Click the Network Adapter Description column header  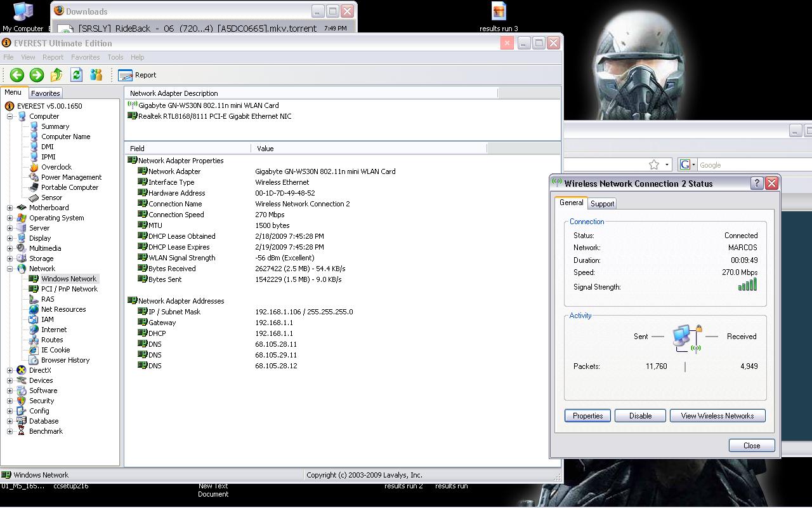tap(311, 93)
